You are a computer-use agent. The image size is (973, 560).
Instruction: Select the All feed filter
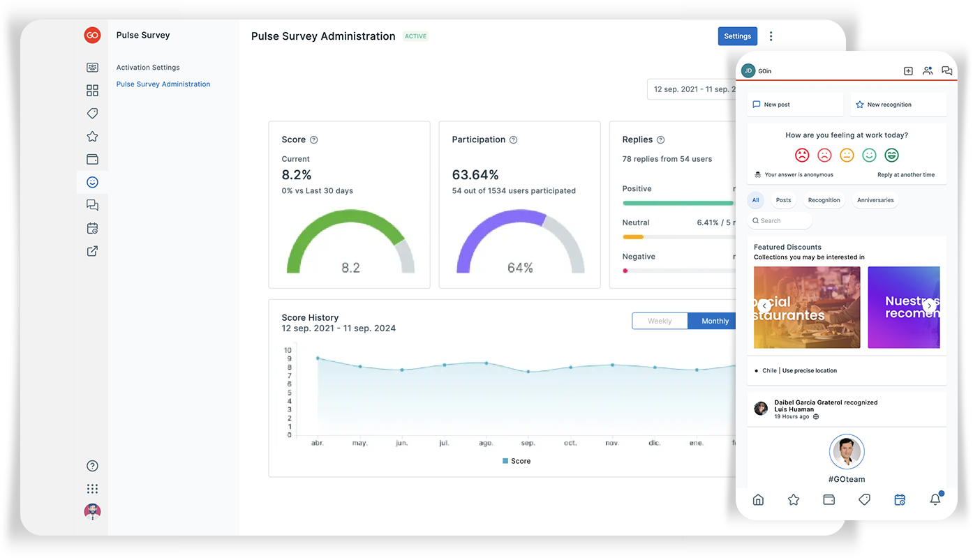point(755,200)
